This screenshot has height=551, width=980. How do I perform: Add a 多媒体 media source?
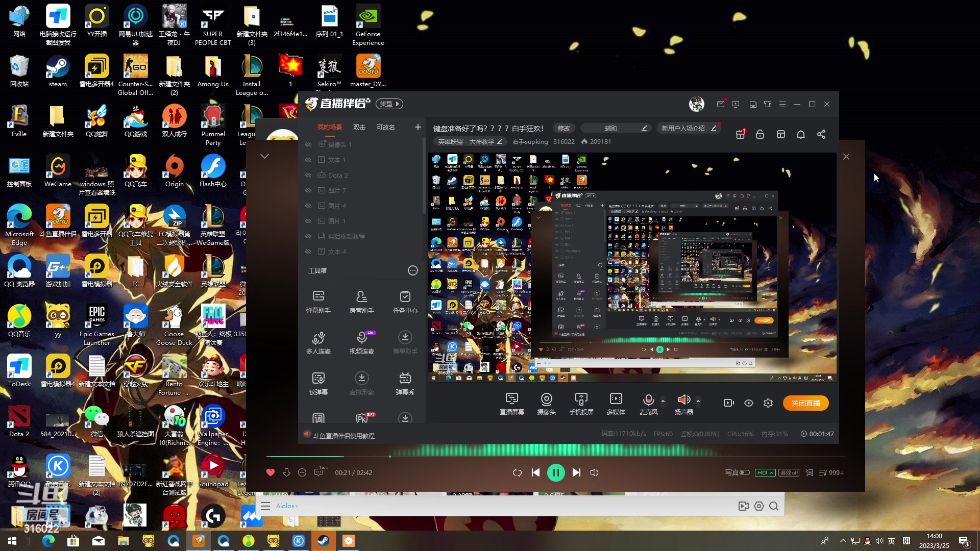point(616,404)
